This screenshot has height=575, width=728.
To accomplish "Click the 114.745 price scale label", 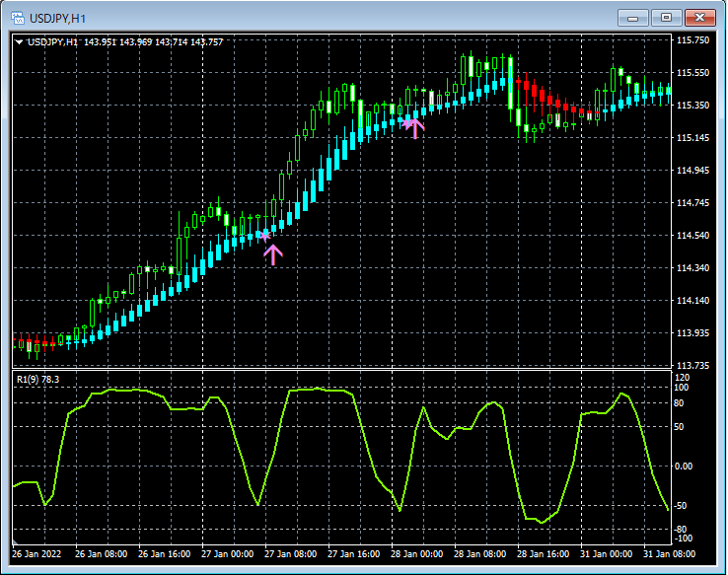I will point(692,203).
